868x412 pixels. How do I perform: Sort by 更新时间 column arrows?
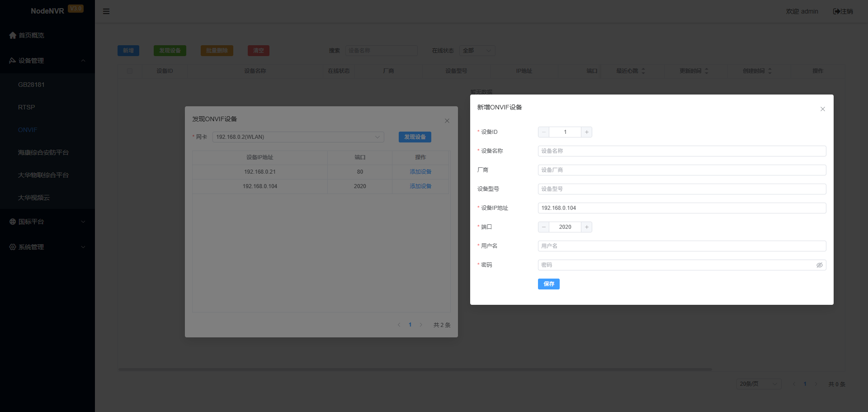point(707,71)
